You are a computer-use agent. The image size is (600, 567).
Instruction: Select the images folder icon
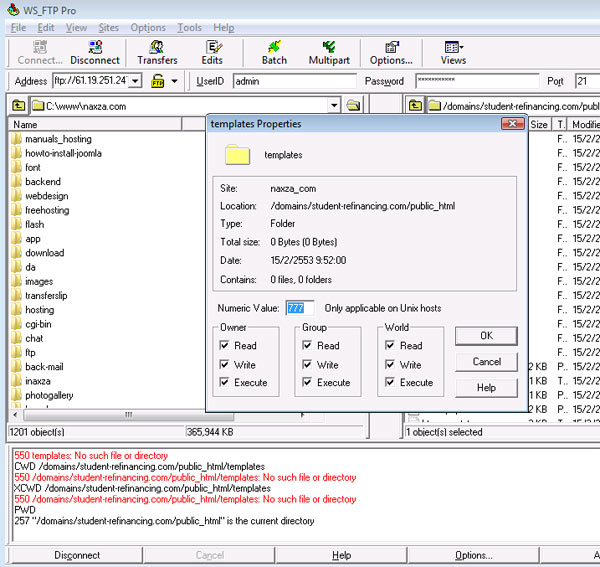pyautogui.click(x=16, y=281)
